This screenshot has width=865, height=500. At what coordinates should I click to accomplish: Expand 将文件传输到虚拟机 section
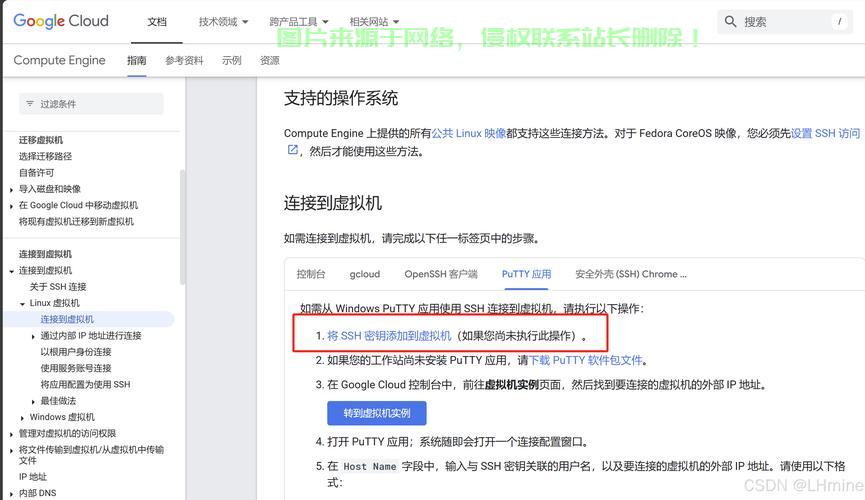[x=12, y=450]
